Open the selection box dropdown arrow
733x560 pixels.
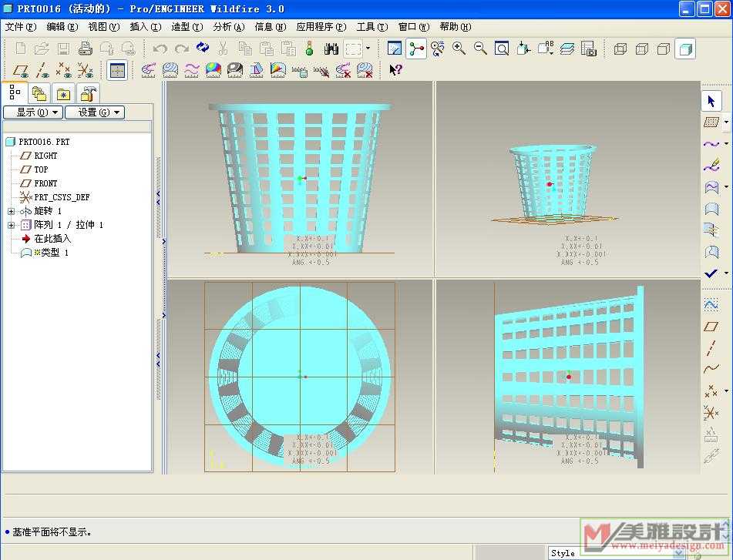368,48
